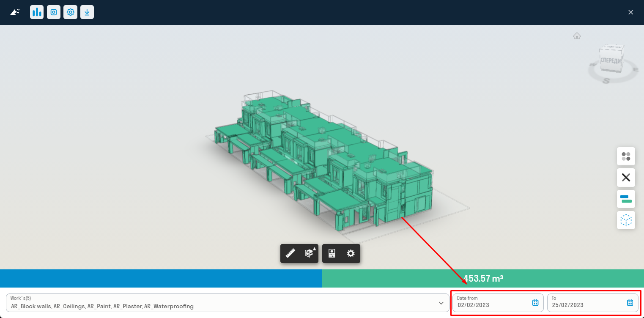Open the Date from calendar picker

pyautogui.click(x=535, y=302)
